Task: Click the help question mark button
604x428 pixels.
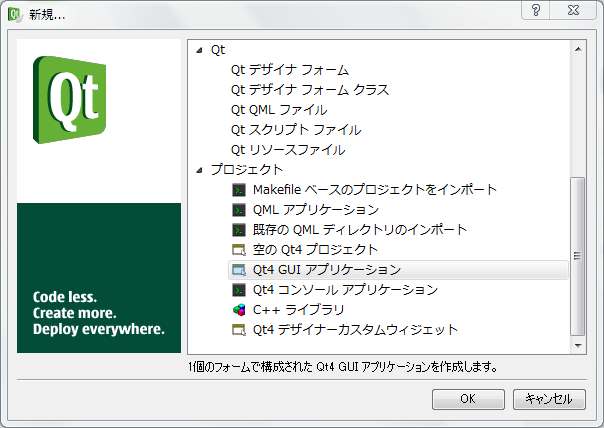Action: click(537, 10)
